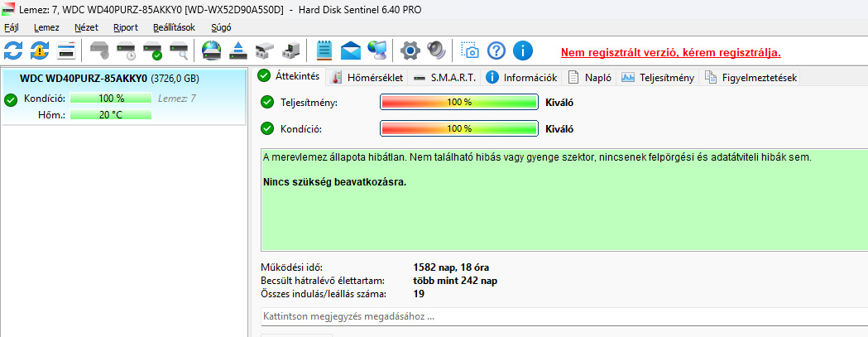This screenshot has width=868, height=337.
Task: Click the sidebar Hőm. 20 °C bar
Action: tap(111, 115)
